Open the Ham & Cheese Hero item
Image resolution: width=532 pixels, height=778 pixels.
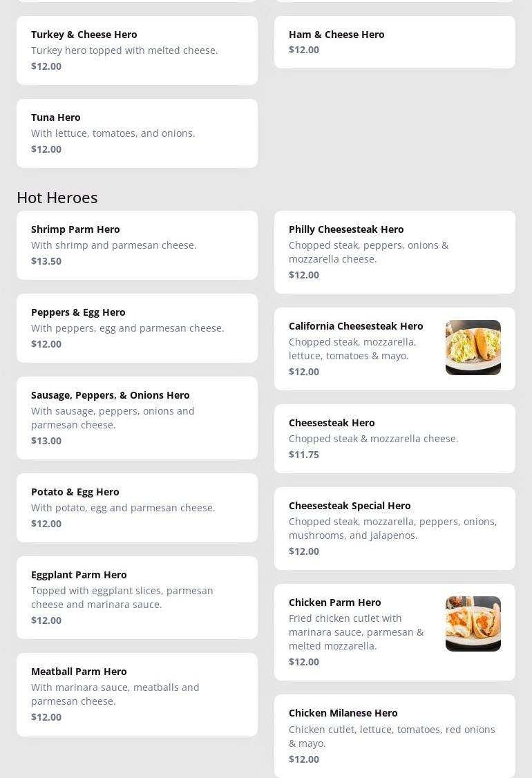point(395,42)
